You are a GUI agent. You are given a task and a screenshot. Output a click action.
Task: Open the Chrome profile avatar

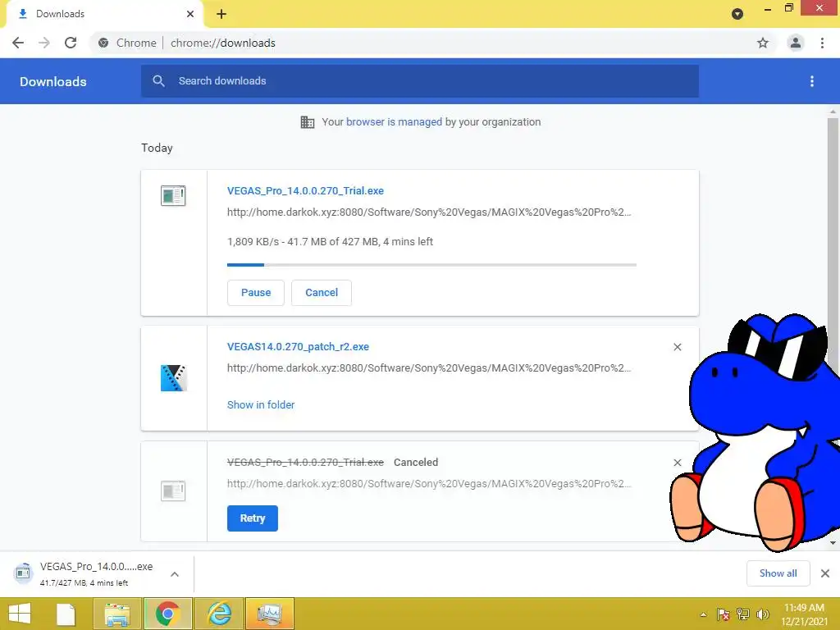[x=796, y=43]
